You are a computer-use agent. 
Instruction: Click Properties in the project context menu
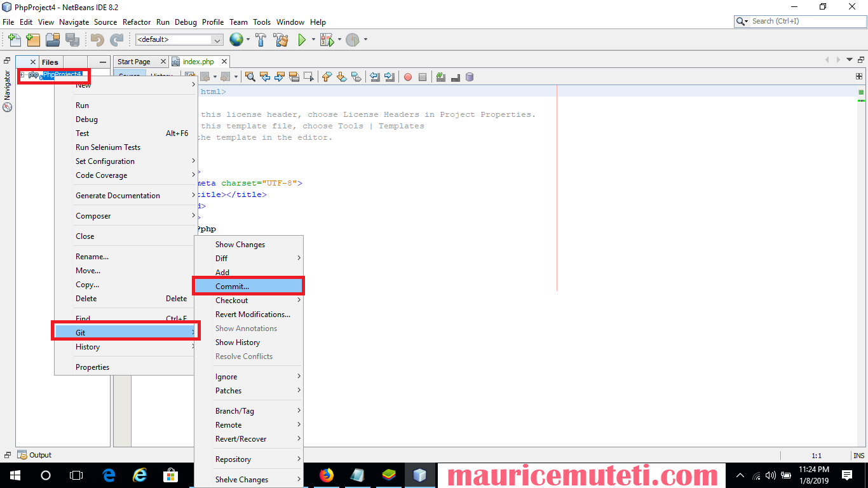click(126, 367)
